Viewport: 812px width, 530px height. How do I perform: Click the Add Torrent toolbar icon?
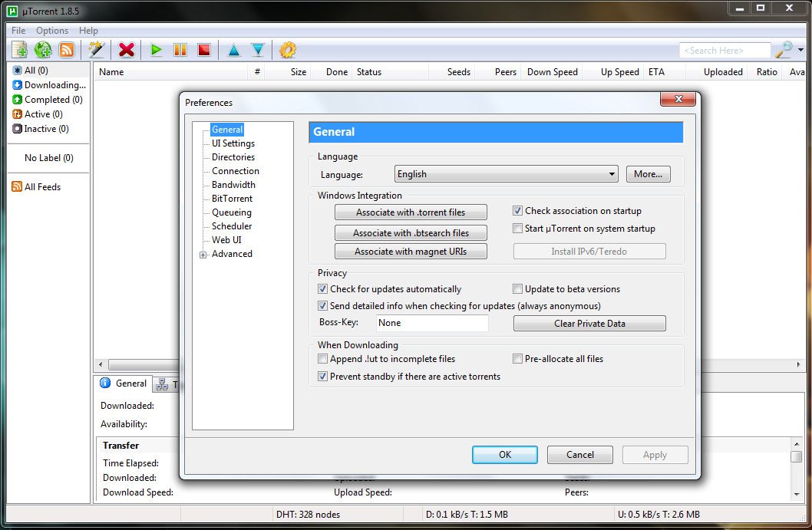pyautogui.click(x=20, y=50)
